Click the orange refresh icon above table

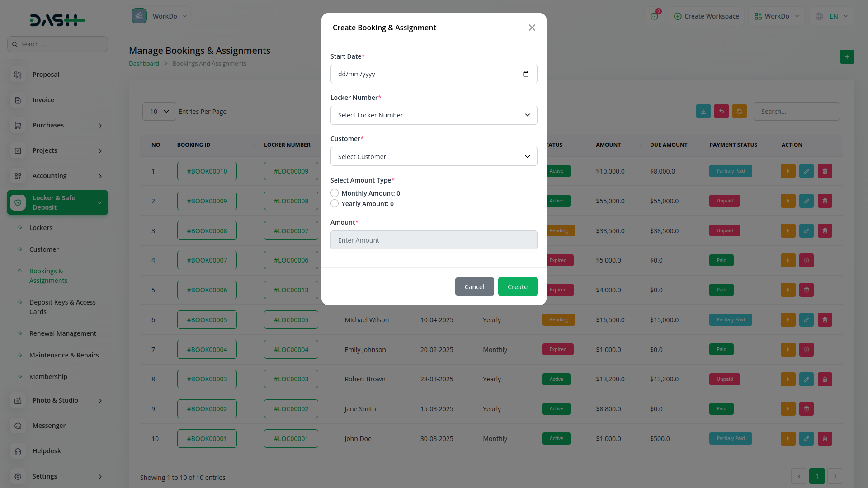pos(739,112)
